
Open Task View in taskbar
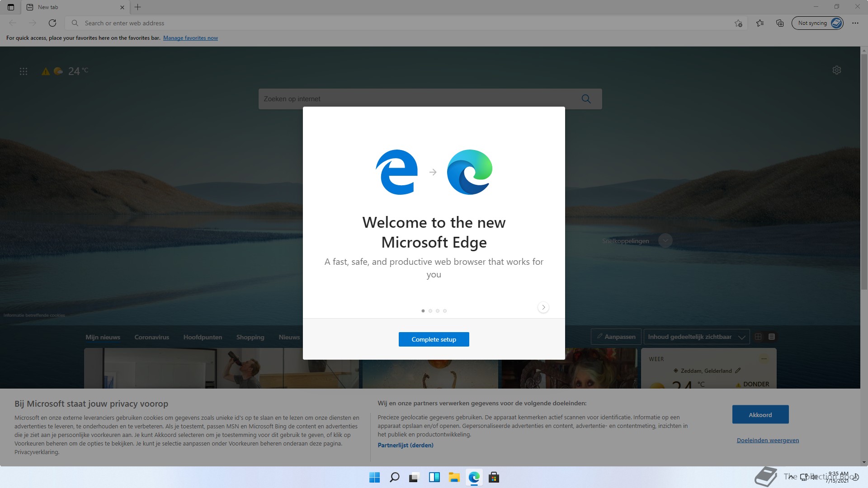(414, 477)
